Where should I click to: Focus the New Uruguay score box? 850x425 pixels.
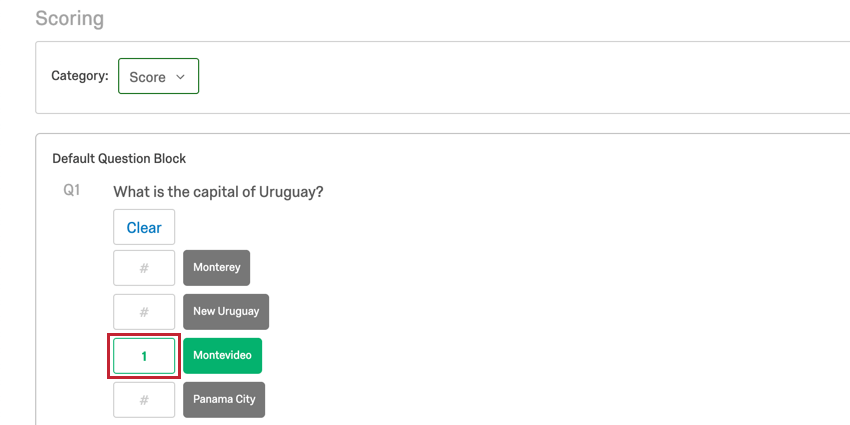point(144,311)
